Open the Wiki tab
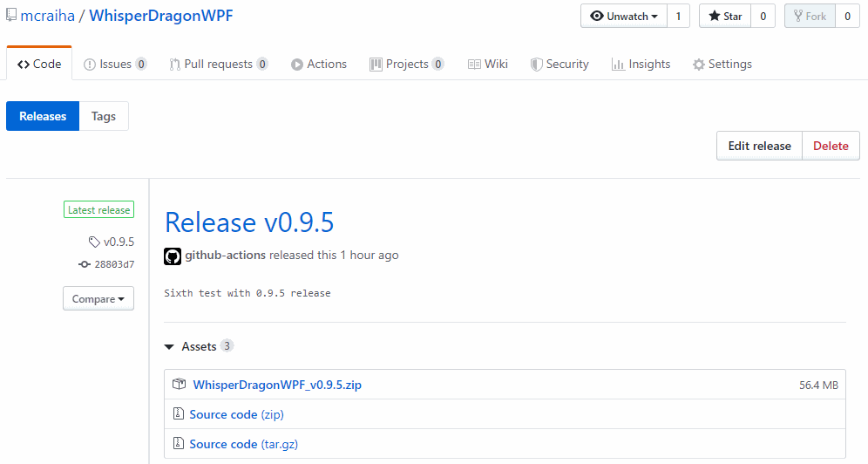Image resolution: width=868 pixels, height=464 pixels. click(x=488, y=64)
